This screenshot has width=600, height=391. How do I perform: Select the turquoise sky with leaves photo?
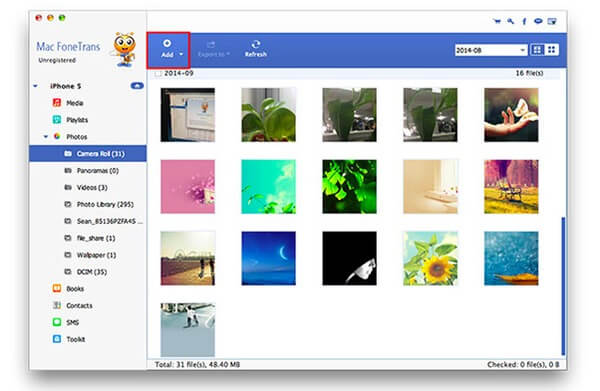(x=269, y=186)
